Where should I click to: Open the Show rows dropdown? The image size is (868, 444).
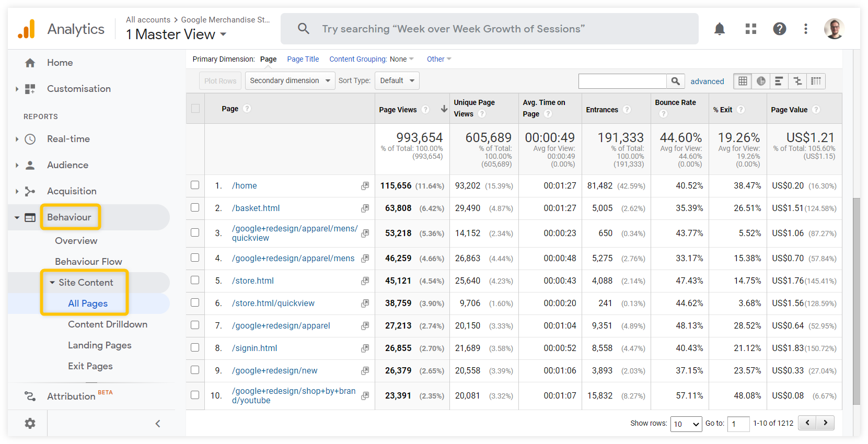686,424
